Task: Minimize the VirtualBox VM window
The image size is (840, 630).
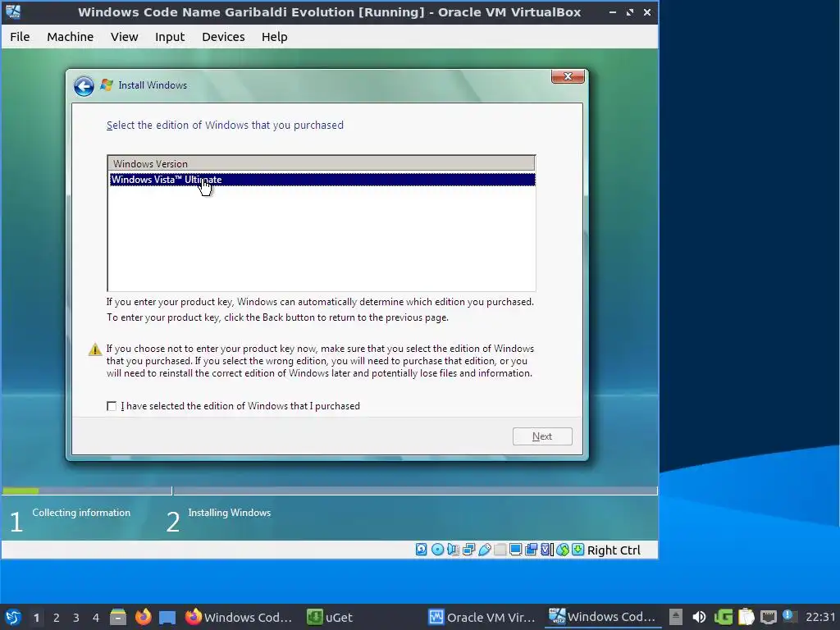Action: click(612, 11)
